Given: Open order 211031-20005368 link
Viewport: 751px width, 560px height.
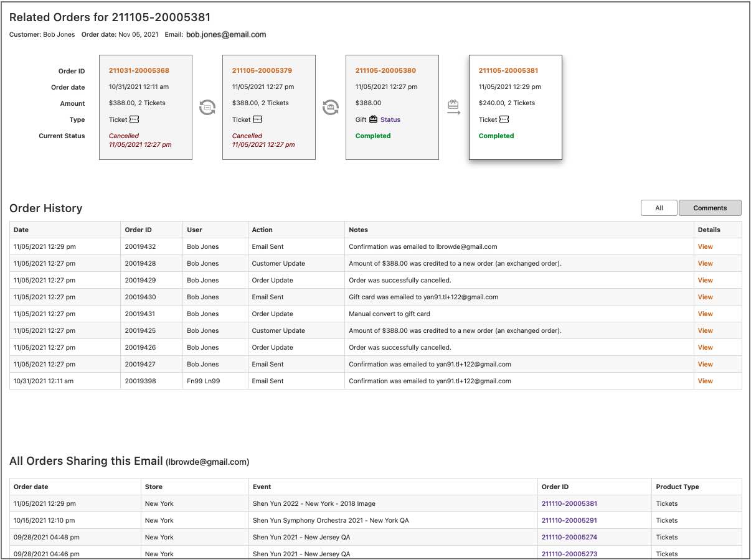Looking at the screenshot, I should point(139,71).
